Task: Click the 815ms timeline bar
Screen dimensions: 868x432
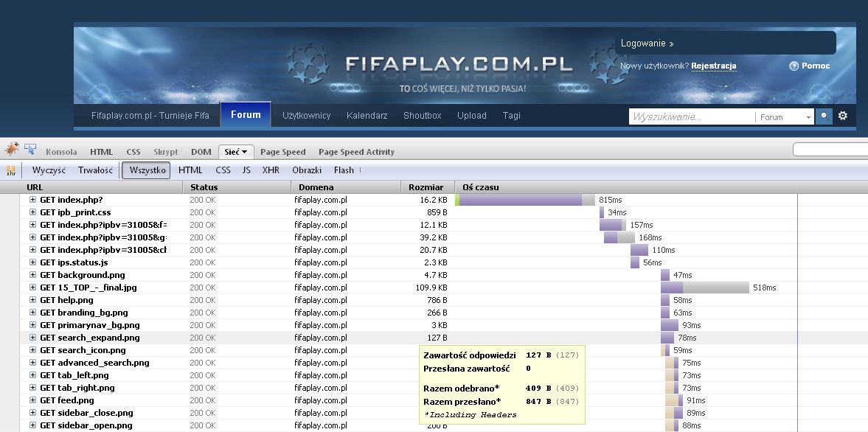Action: (x=525, y=200)
